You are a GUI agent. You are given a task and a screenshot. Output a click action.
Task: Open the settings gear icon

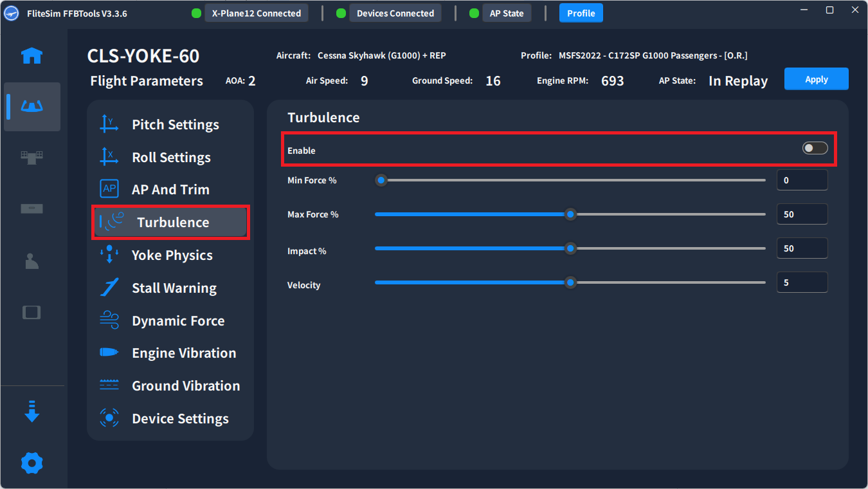[32, 463]
